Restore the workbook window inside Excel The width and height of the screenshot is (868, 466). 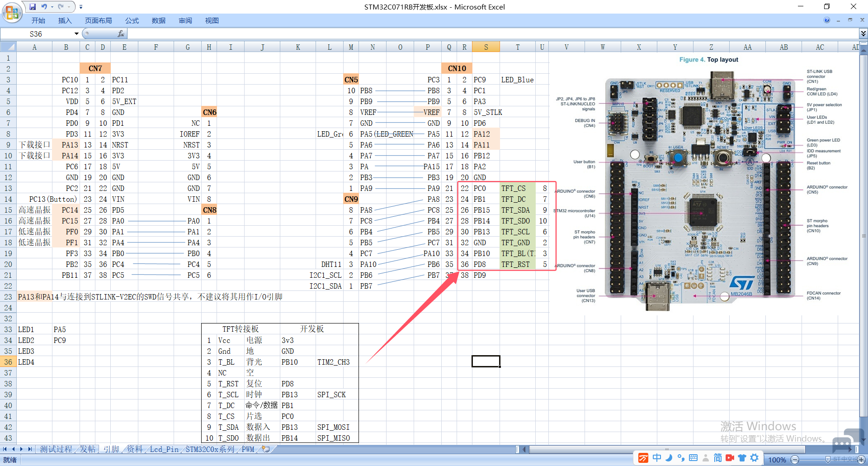click(x=850, y=20)
